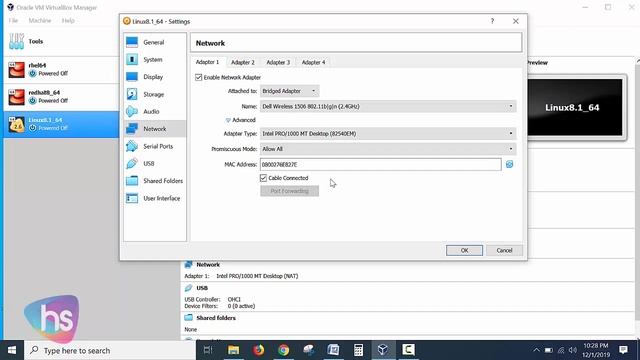The image size is (640, 360).
Task: Open the Machine menu in VirtualBox Manager
Action: pyautogui.click(x=40, y=20)
